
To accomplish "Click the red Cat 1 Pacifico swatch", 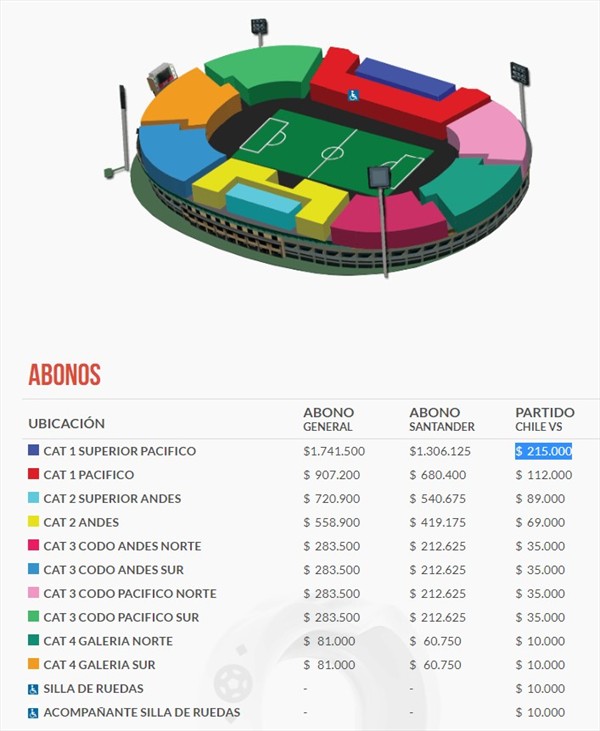I will click(x=34, y=475).
